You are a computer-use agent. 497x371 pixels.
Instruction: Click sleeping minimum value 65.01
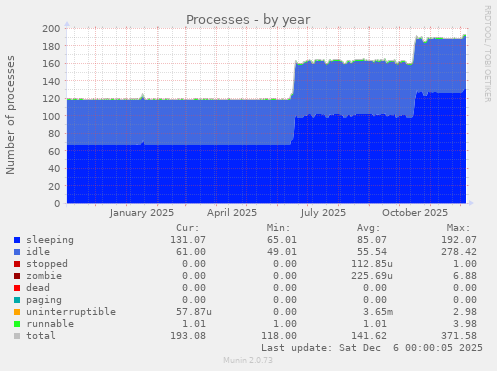[282, 240]
